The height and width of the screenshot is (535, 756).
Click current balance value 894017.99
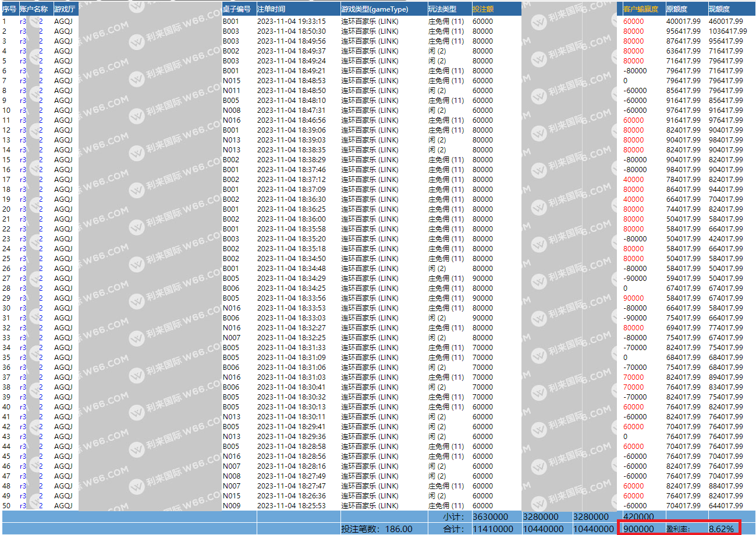pos(726,377)
